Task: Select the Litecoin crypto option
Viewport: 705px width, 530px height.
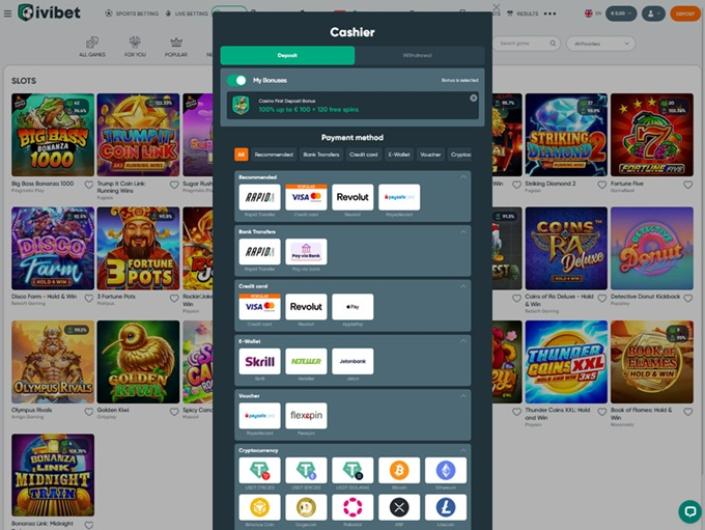Action: 445,508
